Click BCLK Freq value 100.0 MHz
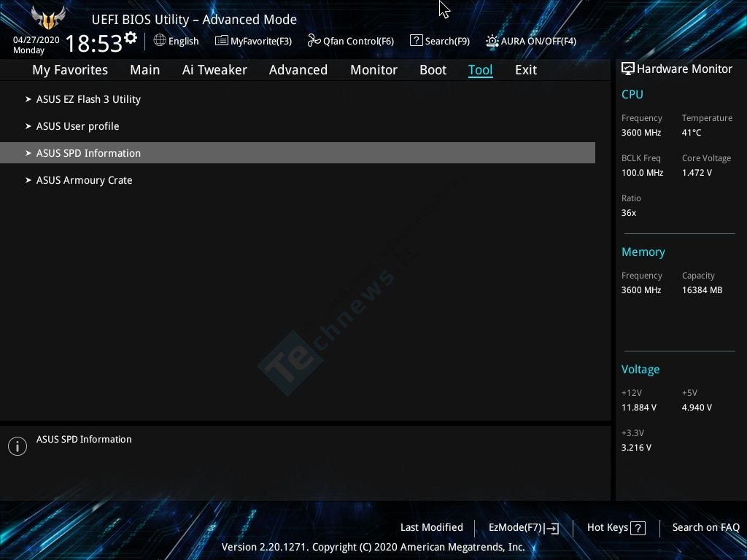 click(x=642, y=172)
